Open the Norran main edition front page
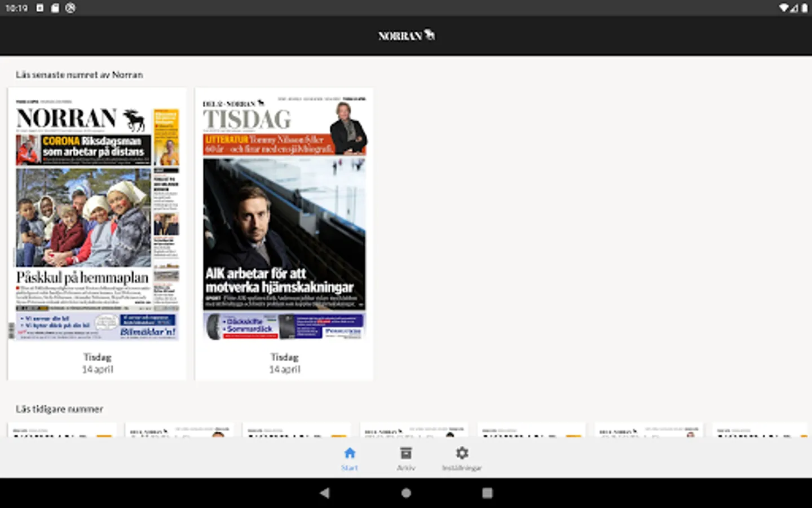 97,219
